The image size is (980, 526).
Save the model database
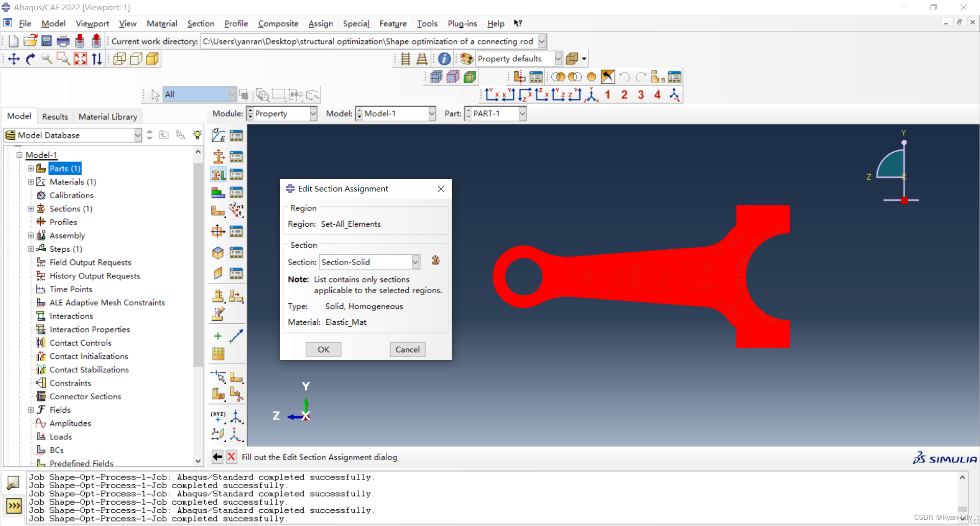46,41
